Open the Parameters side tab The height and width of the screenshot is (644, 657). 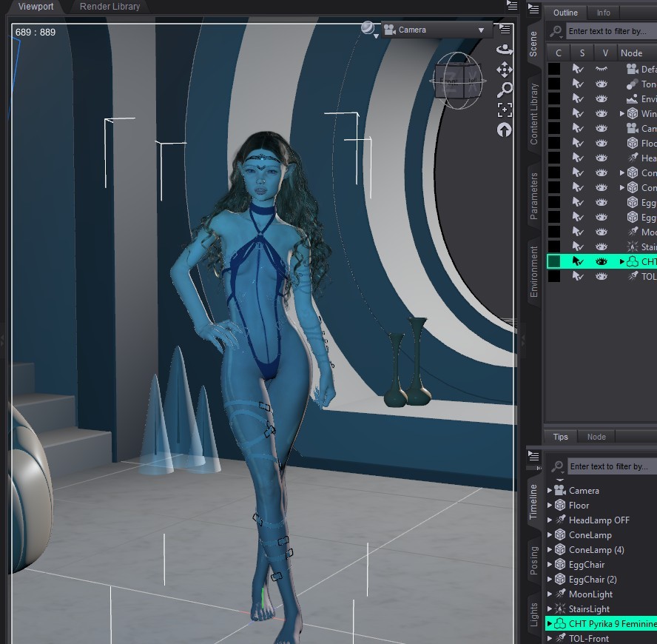[534, 196]
